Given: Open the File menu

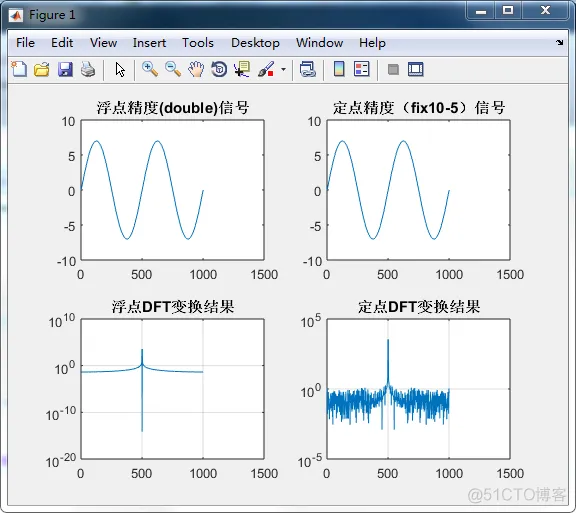Looking at the screenshot, I should 25,43.
